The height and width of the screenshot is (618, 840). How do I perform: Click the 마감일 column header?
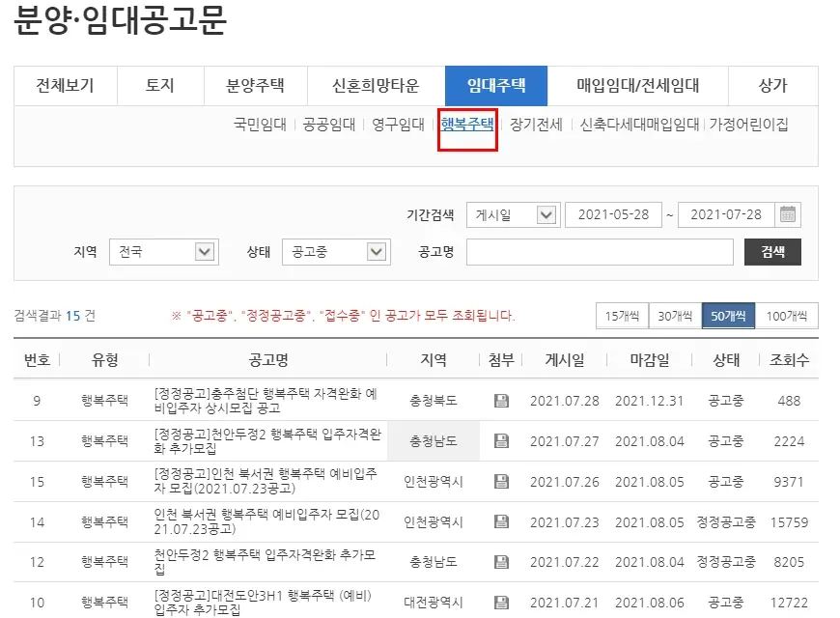649,359
